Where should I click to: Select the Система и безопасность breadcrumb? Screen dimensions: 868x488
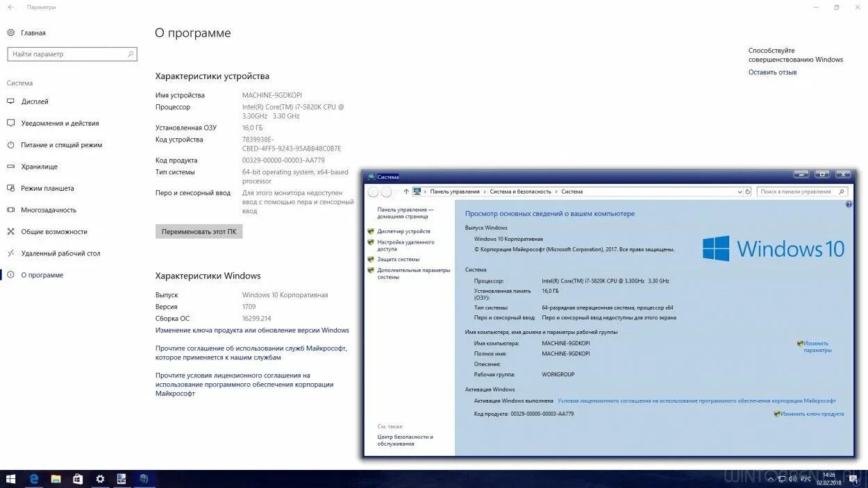(520, 192)
